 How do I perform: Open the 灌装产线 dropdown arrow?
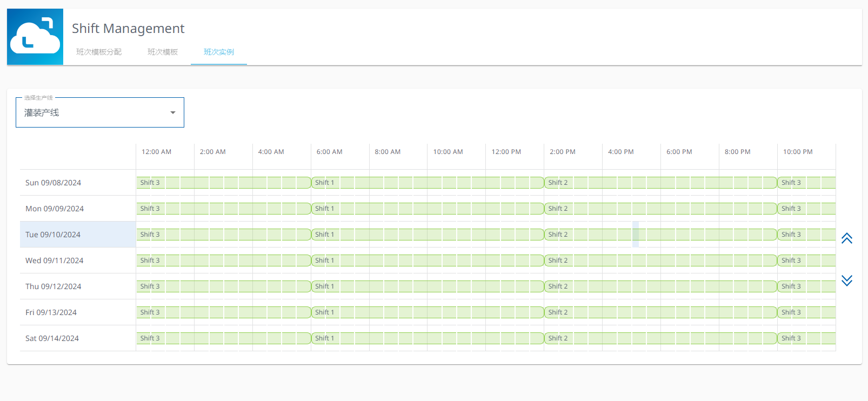pyautogui.click(x=173, y=112)
